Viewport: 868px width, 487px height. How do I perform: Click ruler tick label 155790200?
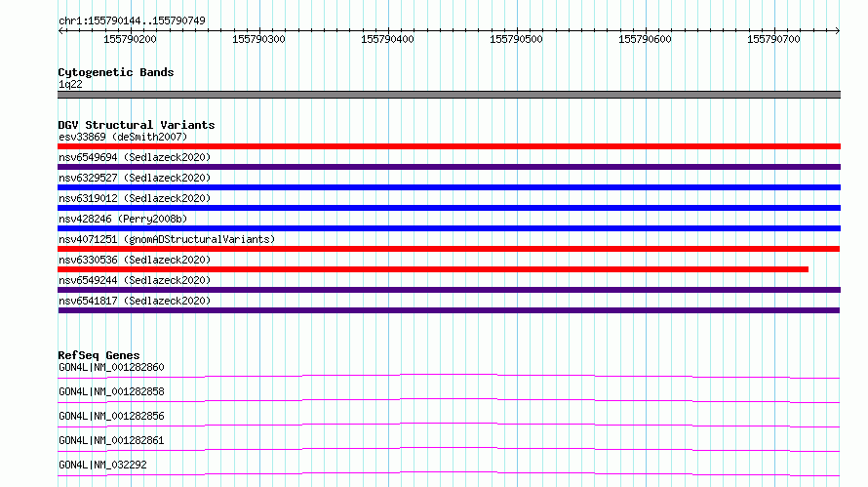coord(130,39)
